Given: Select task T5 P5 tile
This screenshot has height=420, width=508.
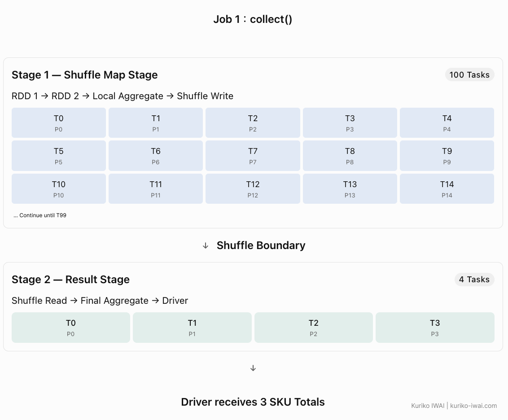Looking at the screenshot, I should [x=59, y=156].
